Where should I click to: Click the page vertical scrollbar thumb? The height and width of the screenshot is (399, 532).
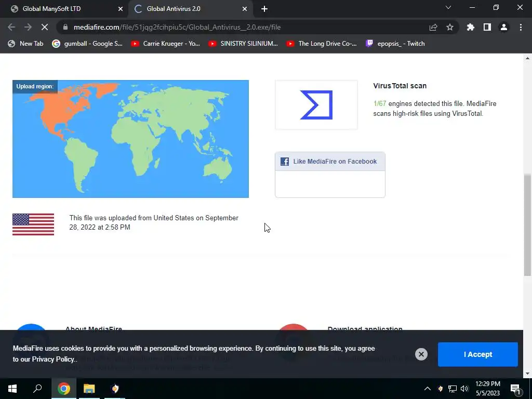pos(527,225)
